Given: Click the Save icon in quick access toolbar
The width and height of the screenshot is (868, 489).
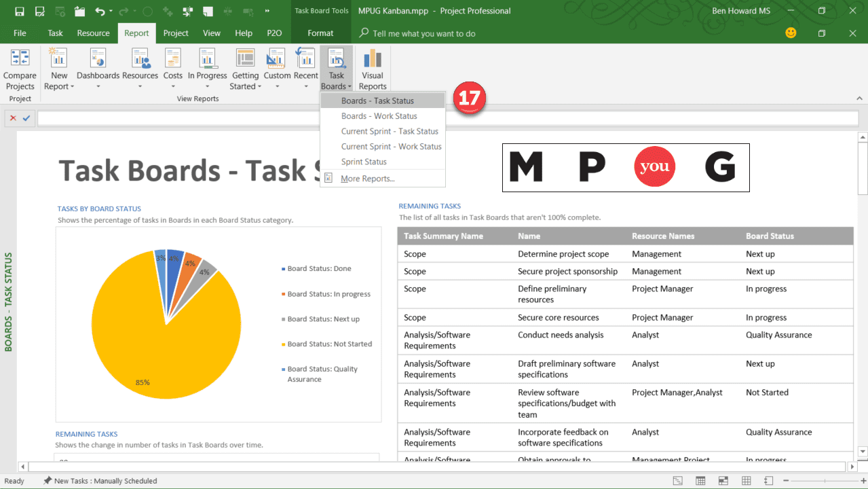Looking at the screenshot, I should pos(19,12).
